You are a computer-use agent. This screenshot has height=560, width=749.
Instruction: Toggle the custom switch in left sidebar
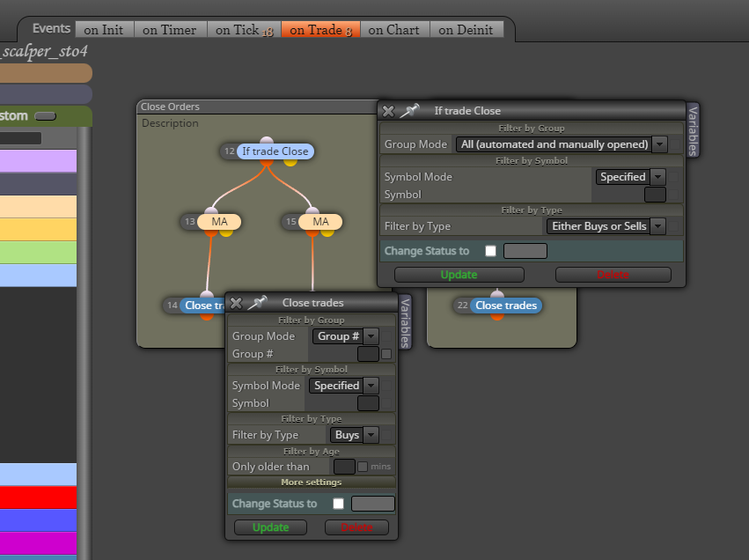click(x=46, y=116)
